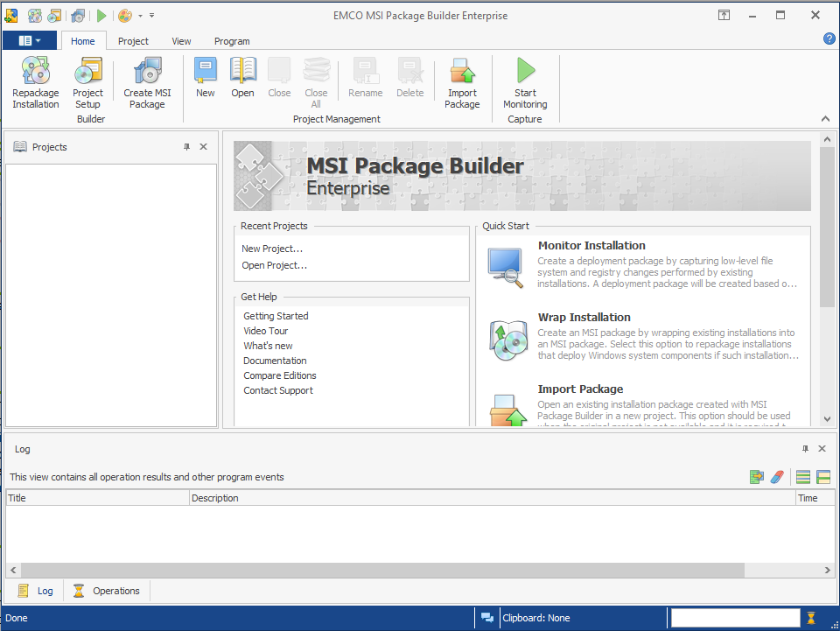Click the eraser icon in Log panel
This screenshot has width=840, height=631.
[x=776, y=477]
